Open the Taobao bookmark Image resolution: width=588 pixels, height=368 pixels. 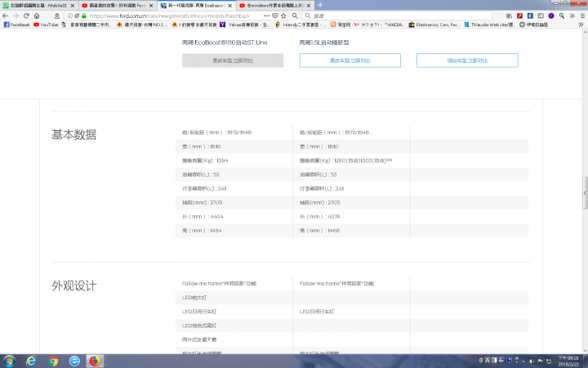tap(340, 25)
